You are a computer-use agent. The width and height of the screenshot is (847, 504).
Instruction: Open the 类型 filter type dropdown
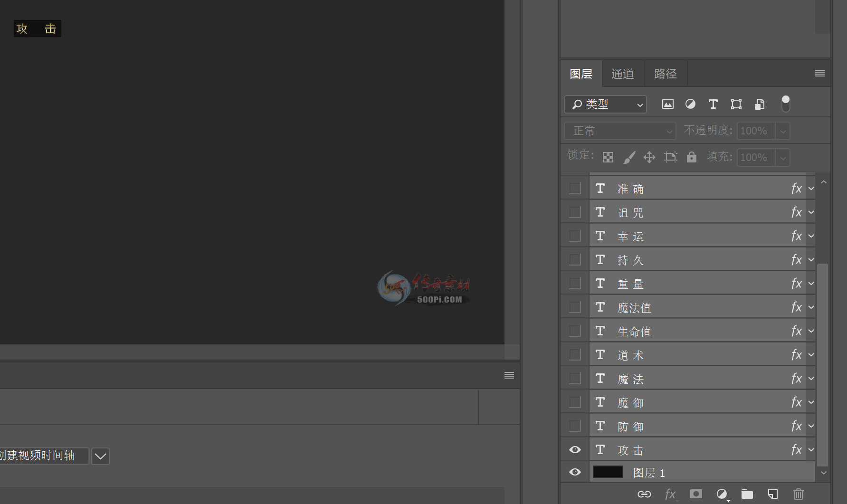(605, 105)
